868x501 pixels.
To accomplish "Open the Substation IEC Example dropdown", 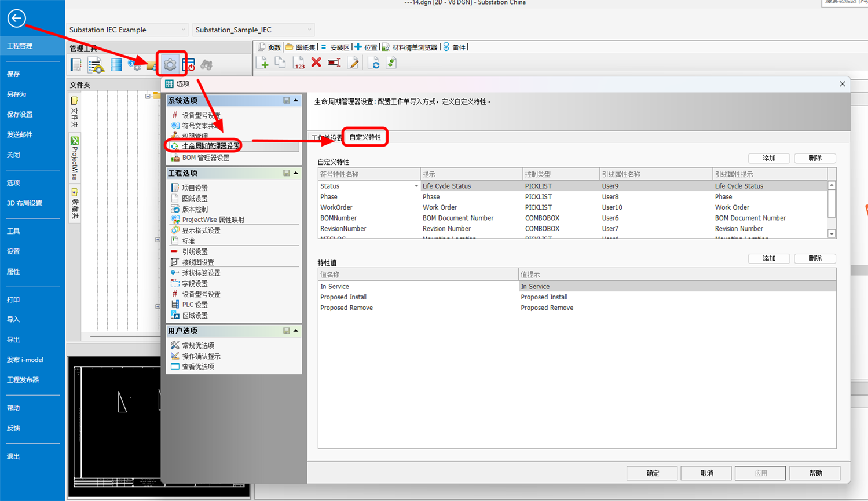I will point(183,30).
